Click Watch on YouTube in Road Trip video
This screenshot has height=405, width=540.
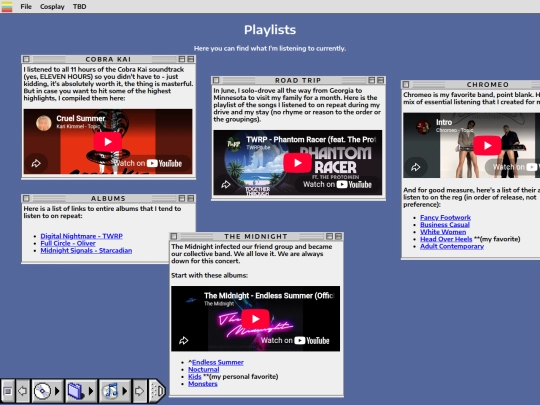click(x=338, y=185)
